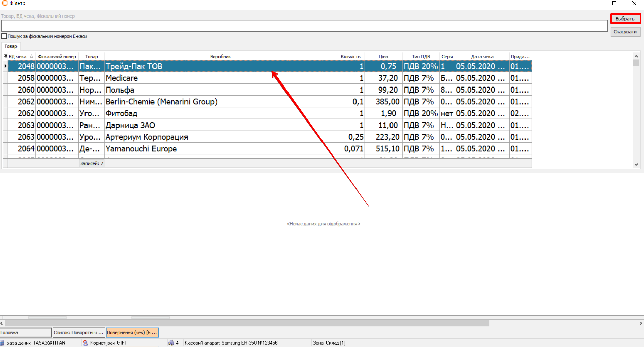Sort by the Виробник column header

click(221, 56)
